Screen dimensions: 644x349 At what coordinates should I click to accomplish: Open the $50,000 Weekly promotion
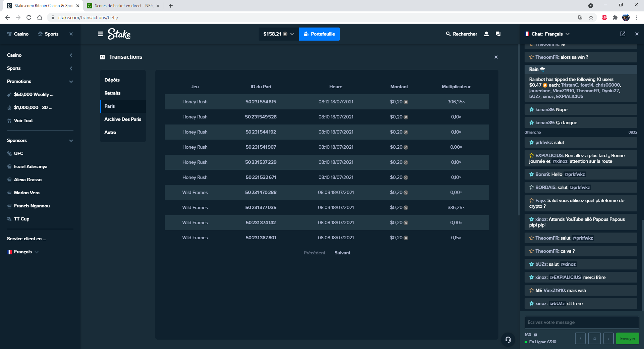pos(30,94)
